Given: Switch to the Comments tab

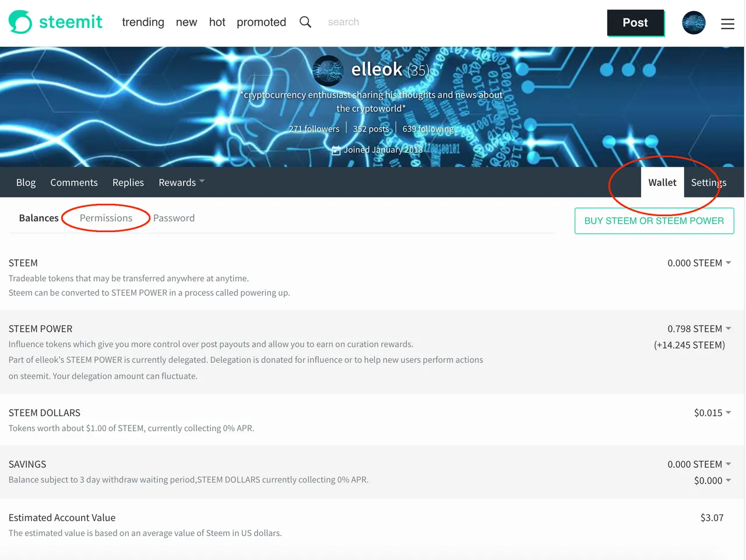Looking at the screenshot, I should click(74, 182).
